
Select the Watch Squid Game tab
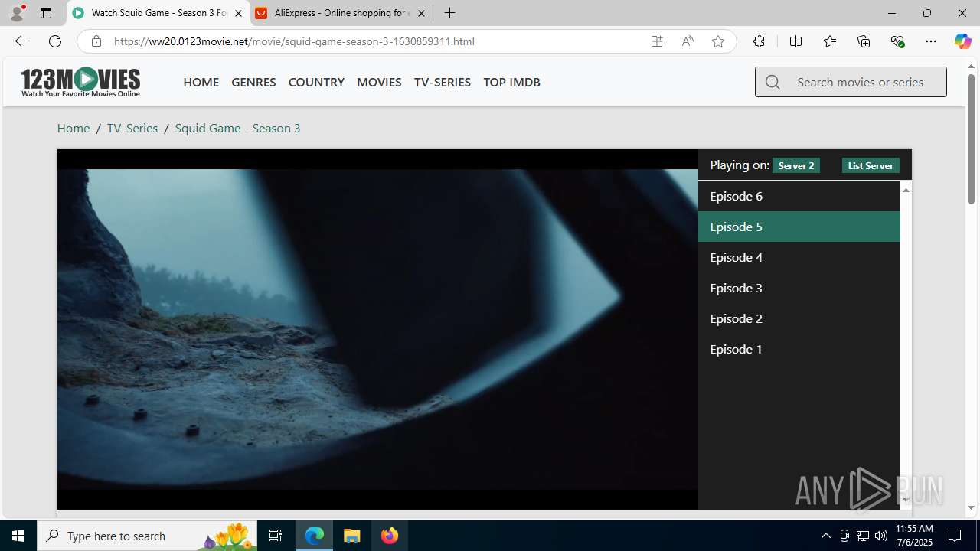click(158, 13)
